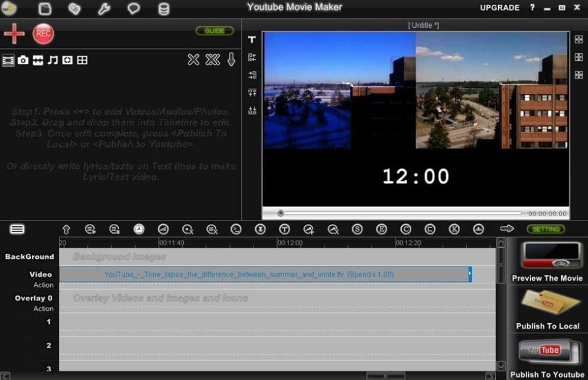Click Publish To Youtube
The height and width of the screenshot is (380, 588).
(x=547, y=358)
